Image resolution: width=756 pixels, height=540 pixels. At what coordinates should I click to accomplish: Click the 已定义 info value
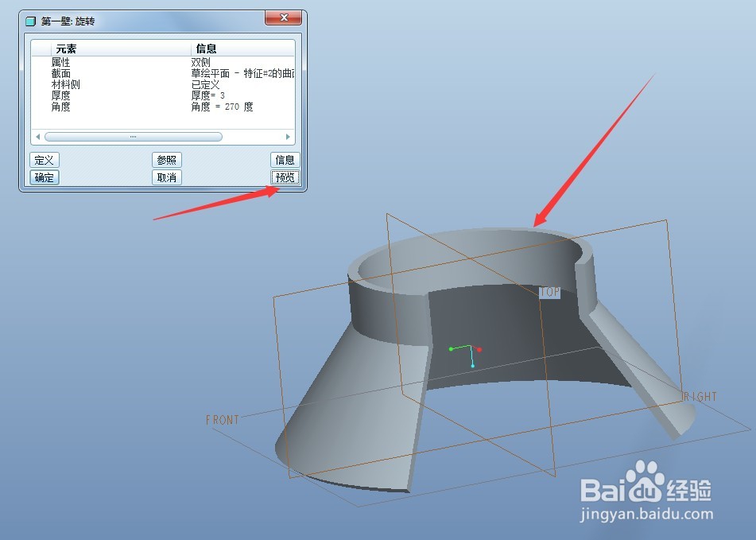click(205, 84)
